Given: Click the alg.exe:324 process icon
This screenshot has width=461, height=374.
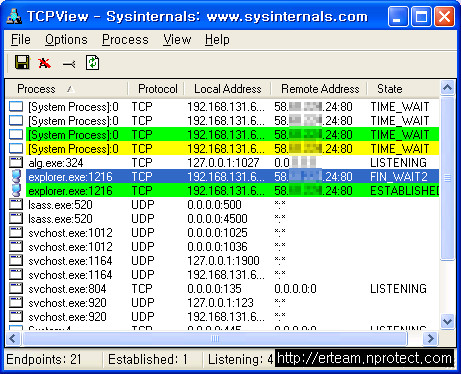Looking at the screenshot, I should pos(16,162).
